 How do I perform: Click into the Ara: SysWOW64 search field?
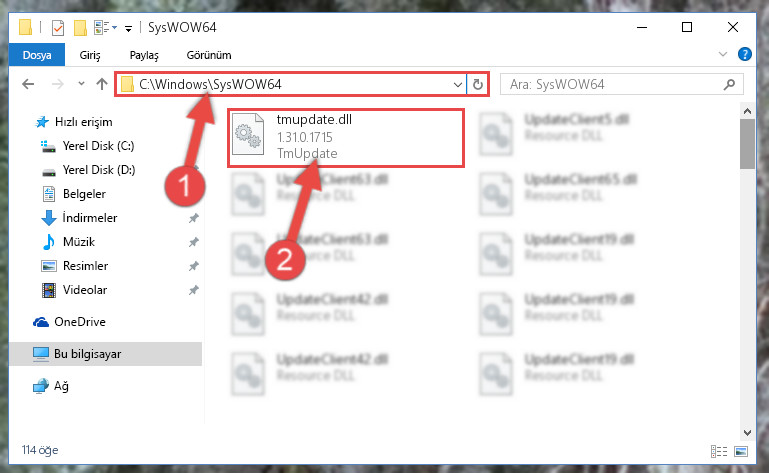pos(613,84)
